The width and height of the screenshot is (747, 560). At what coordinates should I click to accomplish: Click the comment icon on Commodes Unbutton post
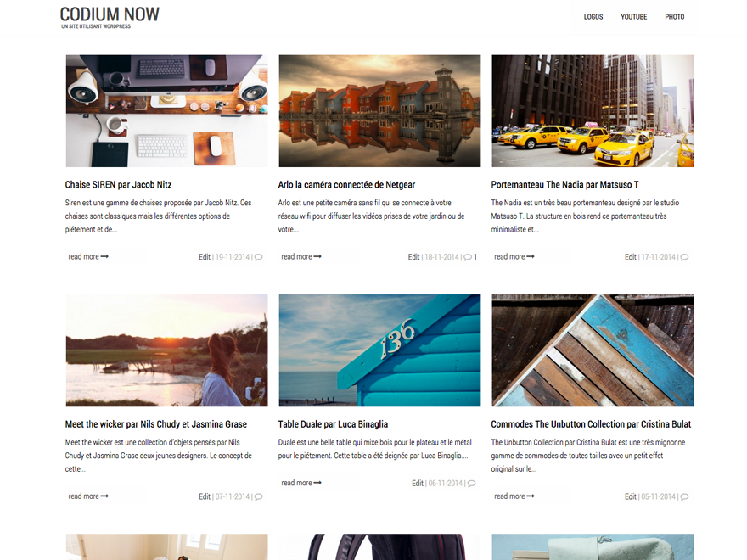pos(684,496)
